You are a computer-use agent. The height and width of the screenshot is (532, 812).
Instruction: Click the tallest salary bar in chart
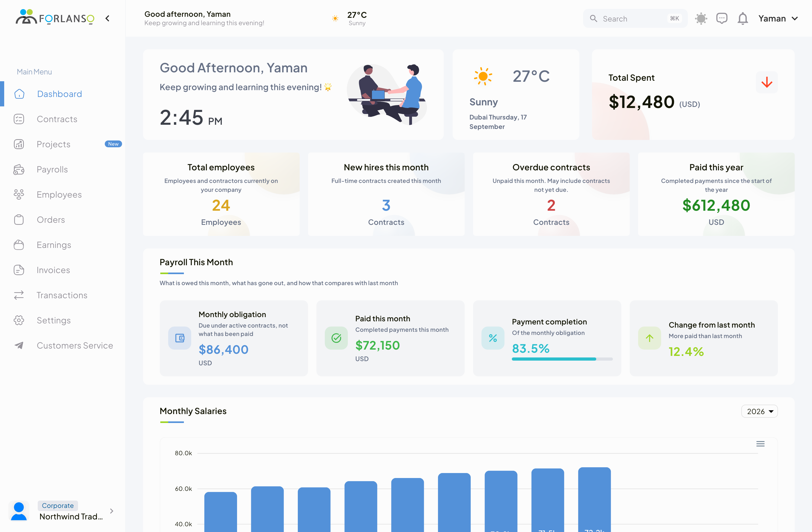coord(594,500)
